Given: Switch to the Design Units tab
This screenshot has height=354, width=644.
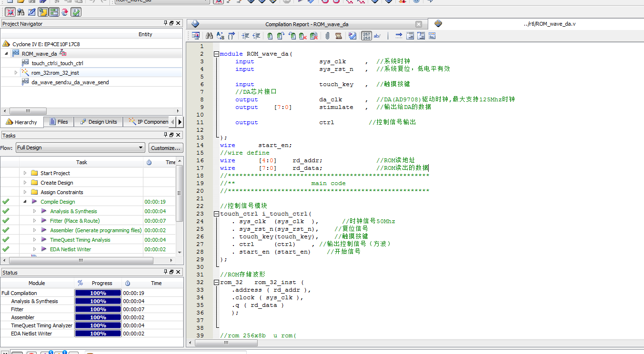Looking at the screenshot, I should pyautogui.click(x=98, y=122).
